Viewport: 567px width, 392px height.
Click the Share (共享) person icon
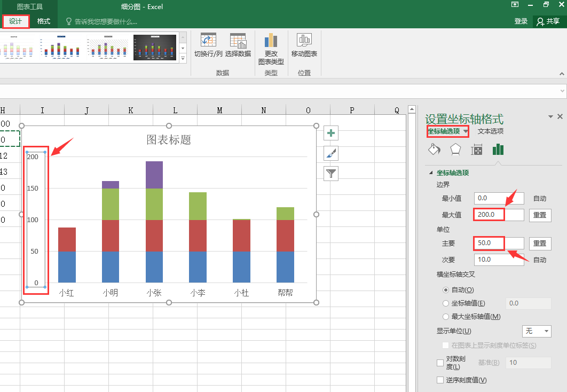pos(540,22)
